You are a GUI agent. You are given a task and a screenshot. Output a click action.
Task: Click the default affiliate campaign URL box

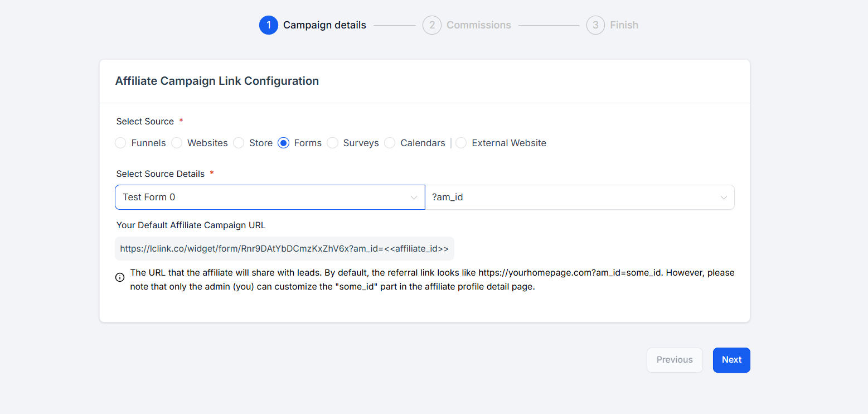pyautogui.click(x=284, y=249)
